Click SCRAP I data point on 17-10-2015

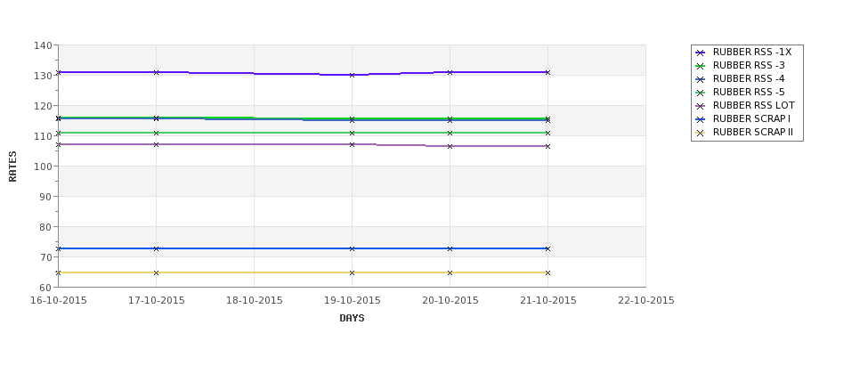[x=156, y=248]
